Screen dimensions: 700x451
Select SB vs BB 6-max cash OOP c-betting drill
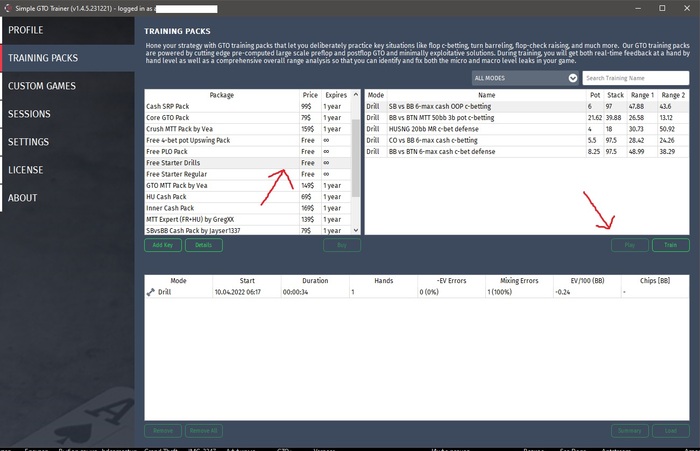click(x=527, y=107)
